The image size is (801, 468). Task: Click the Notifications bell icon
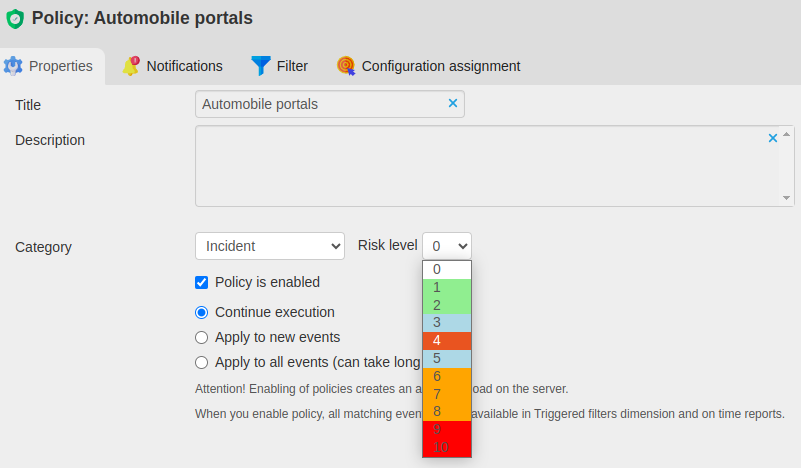(x=131, y=66)
